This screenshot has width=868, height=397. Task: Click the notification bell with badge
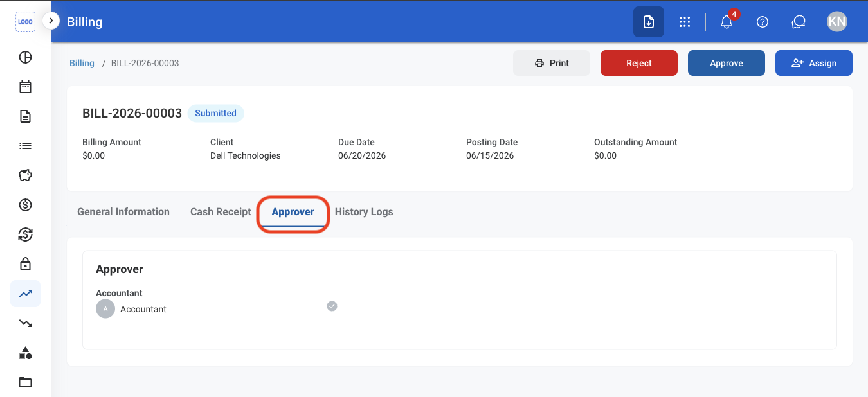click(x=727, y=22)
